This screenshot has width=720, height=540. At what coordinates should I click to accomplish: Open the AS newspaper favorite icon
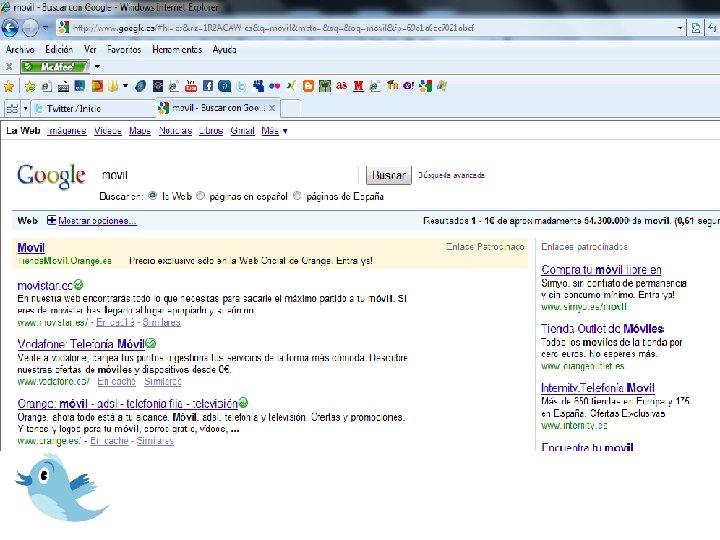[x=341, y=86]
